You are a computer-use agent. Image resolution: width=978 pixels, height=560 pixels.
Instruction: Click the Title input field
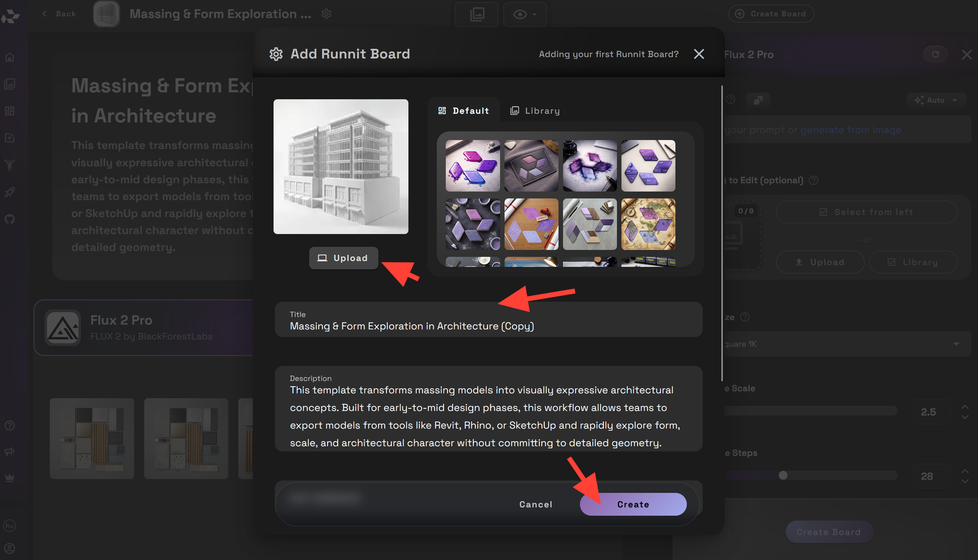[489, 320]
